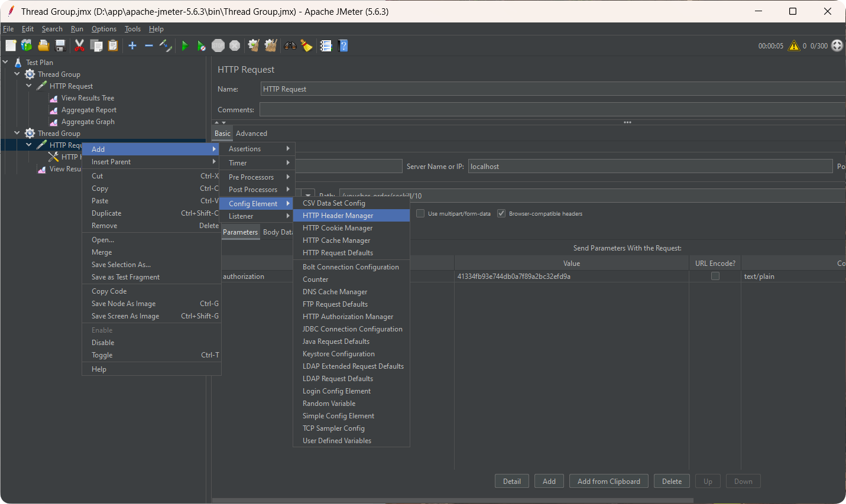Click the Clear All results icon
846x504 pixels.
pos(271,45)
